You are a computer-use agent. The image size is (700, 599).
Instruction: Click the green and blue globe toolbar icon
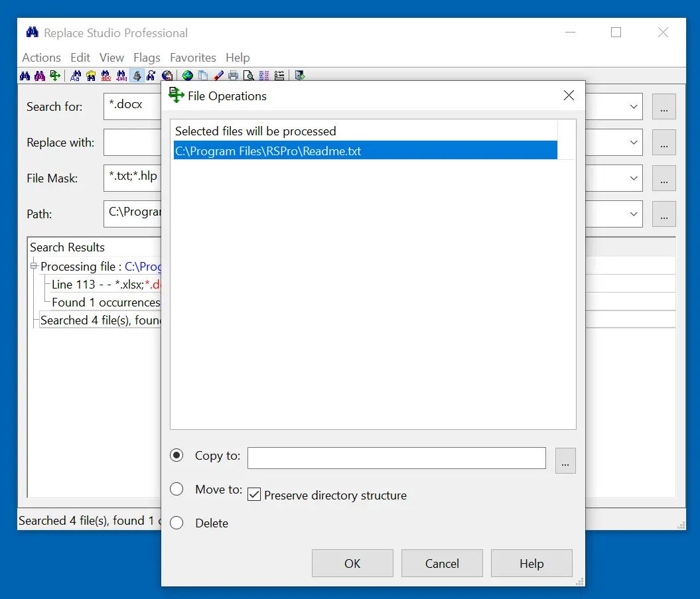point(188,76)
